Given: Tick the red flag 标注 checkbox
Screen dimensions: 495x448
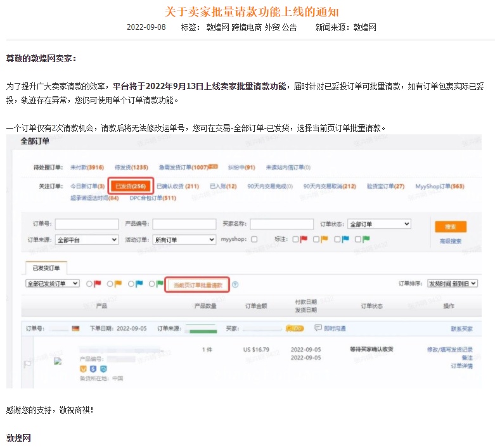Looking at the screenshot, I should [295, 240].
